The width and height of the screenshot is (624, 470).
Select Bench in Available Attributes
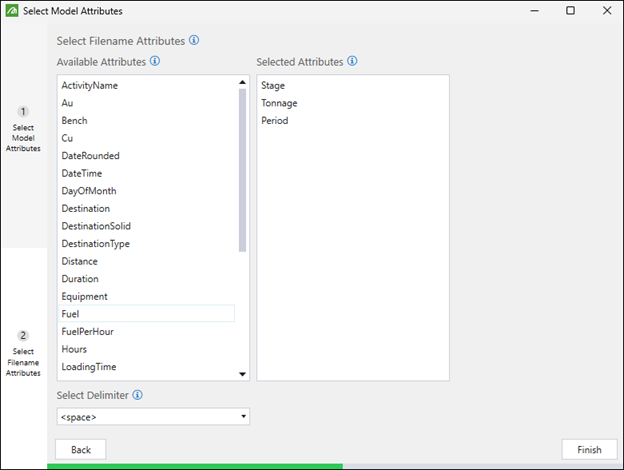click(x=146, y=121)
